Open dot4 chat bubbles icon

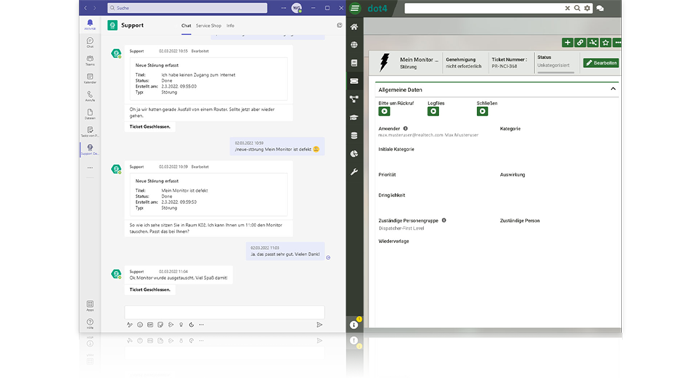(600, 8)
